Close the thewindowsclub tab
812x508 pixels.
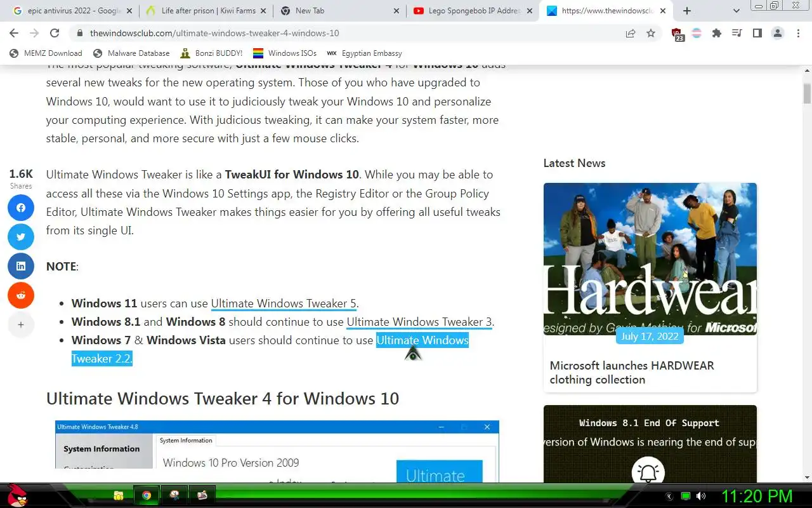(663, 11)
